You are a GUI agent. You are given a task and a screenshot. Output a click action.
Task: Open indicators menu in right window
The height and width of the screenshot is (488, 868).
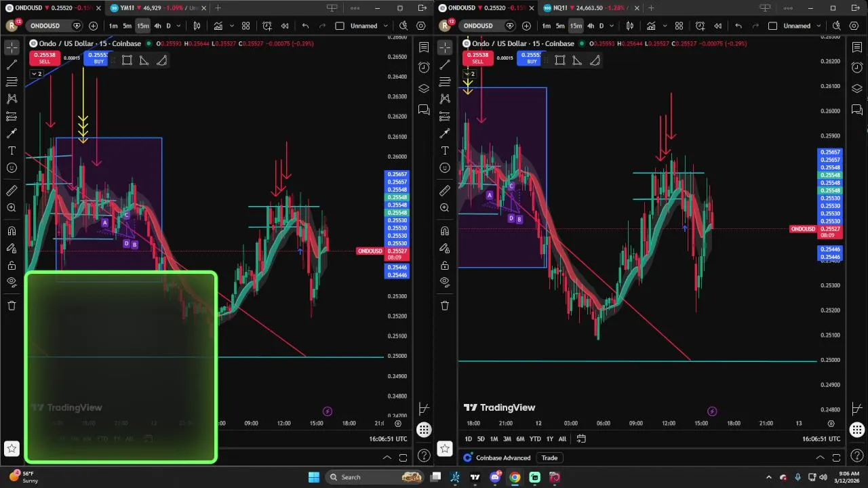click(x=652, y=26)
